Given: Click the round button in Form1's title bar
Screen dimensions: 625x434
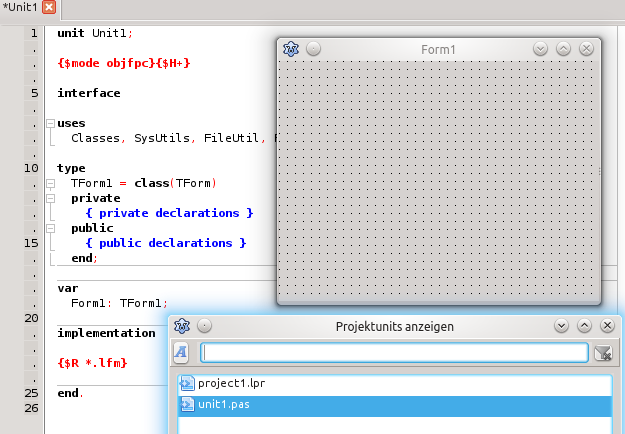Looking at the screenshot, I should tap(313, 48).
